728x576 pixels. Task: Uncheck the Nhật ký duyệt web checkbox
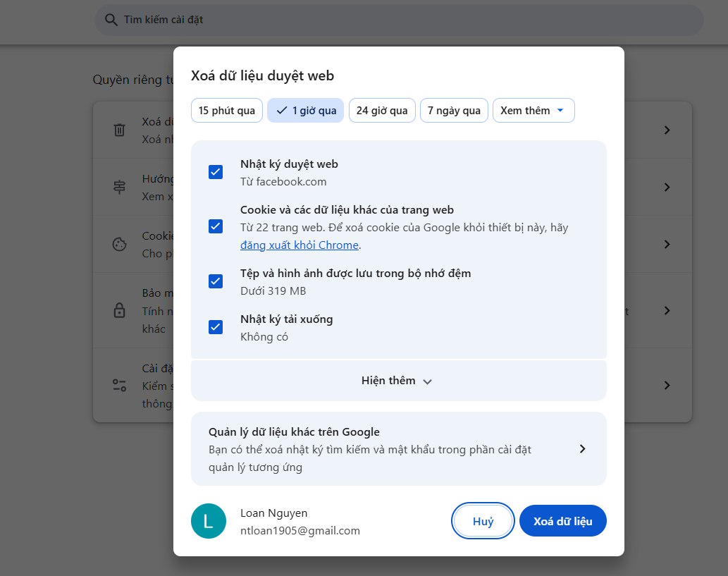tap(216, 172)
